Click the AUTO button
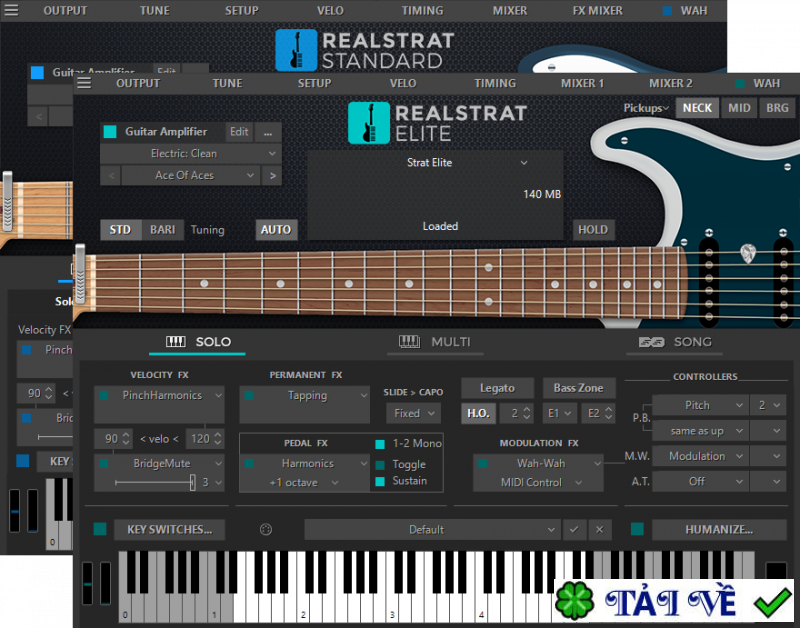This screenshot has height=628, width=800. [x=276, y=230]
